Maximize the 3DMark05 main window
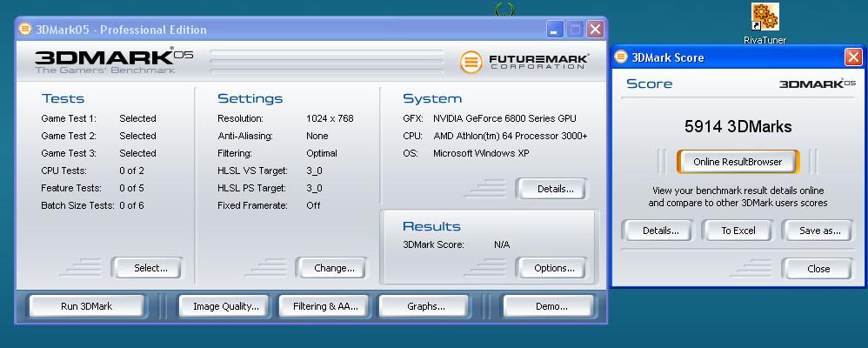Image resolution: width=868 pixels, height=348 pixels. pyautogui.click(x=575, y=30)
